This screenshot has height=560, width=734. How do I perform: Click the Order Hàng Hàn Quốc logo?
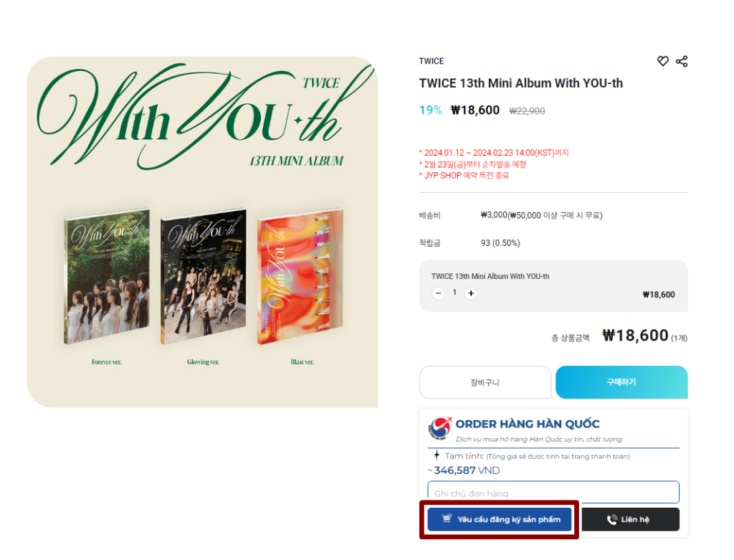tap(440, 429)
